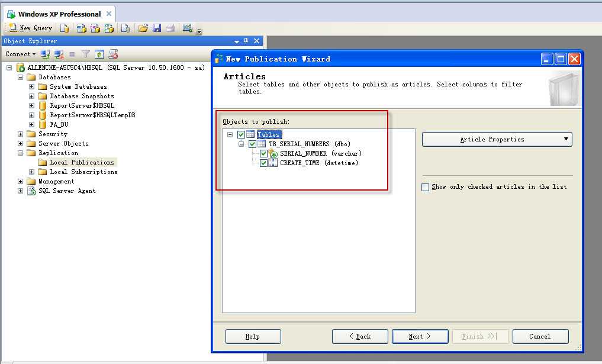602x364 pixels.
Task: Select the FA_BU database
Action: coord(59,124)
